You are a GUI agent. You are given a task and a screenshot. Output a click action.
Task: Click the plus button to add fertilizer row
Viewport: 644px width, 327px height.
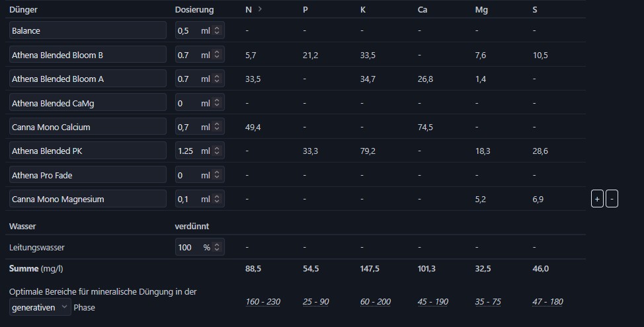coord(597,199)
